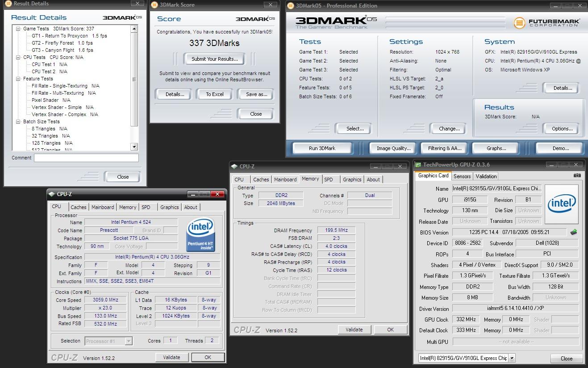Viewport: 588px width, 368px height.
Task: Open Graphics tab in CPU-Z Memory window
Action: 352,180
